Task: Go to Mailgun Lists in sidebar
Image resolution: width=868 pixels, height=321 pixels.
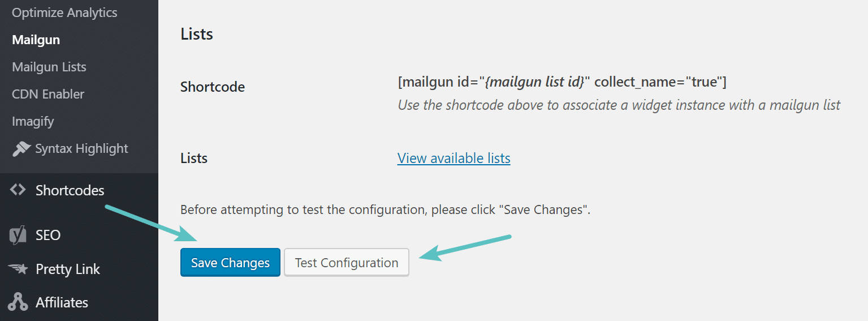Action: (x=49, y=67)
